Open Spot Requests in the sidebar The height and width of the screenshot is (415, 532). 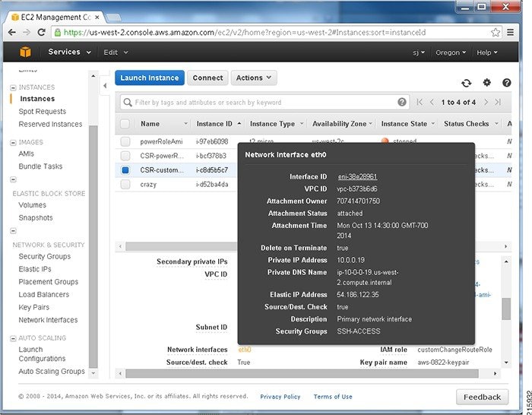[42, 112]
